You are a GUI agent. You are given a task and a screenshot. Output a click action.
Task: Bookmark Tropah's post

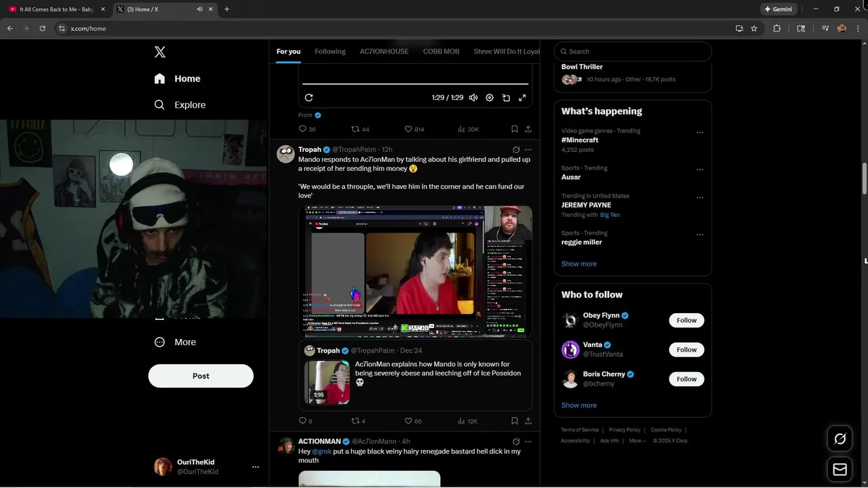click(515, 421)
